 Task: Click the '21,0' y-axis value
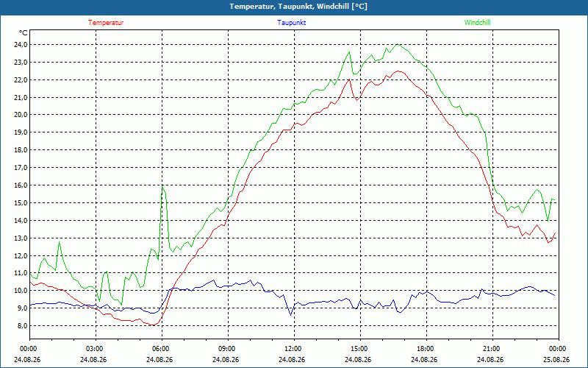[x=21, y=98]
